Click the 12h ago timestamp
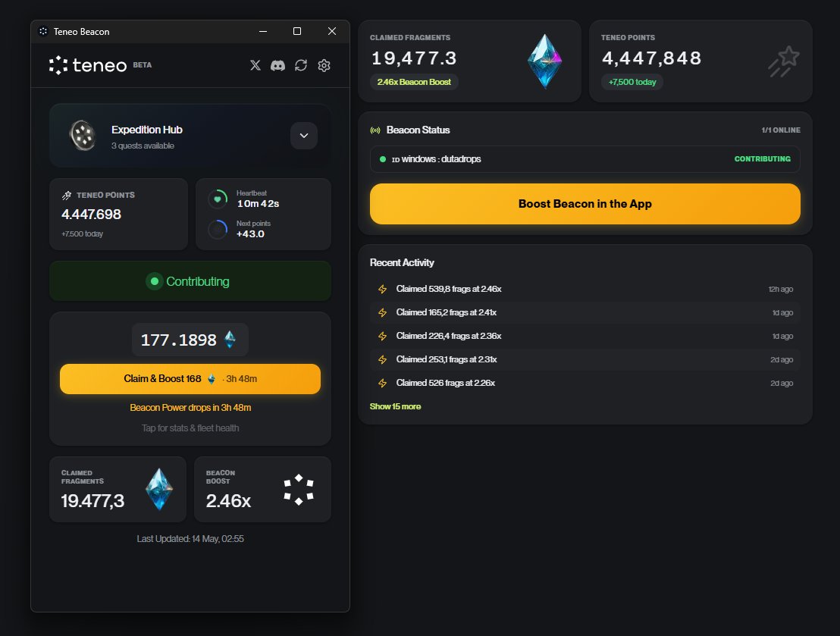 pos(781,290)
